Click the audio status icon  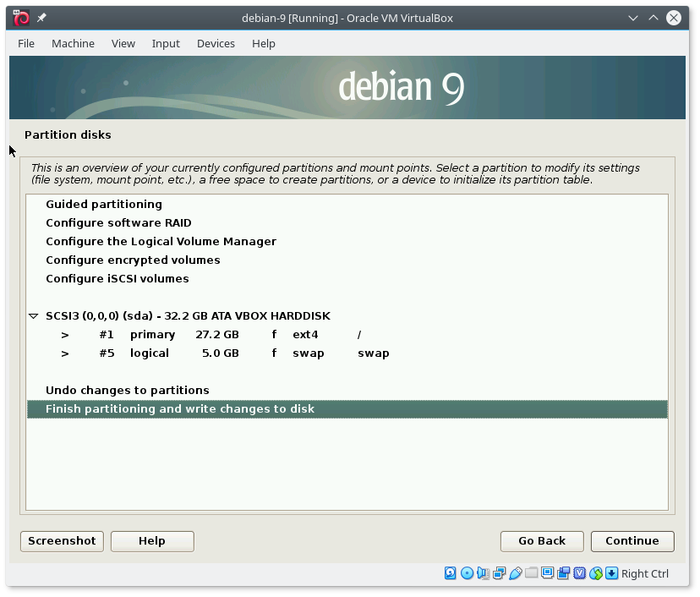(483, 573)
